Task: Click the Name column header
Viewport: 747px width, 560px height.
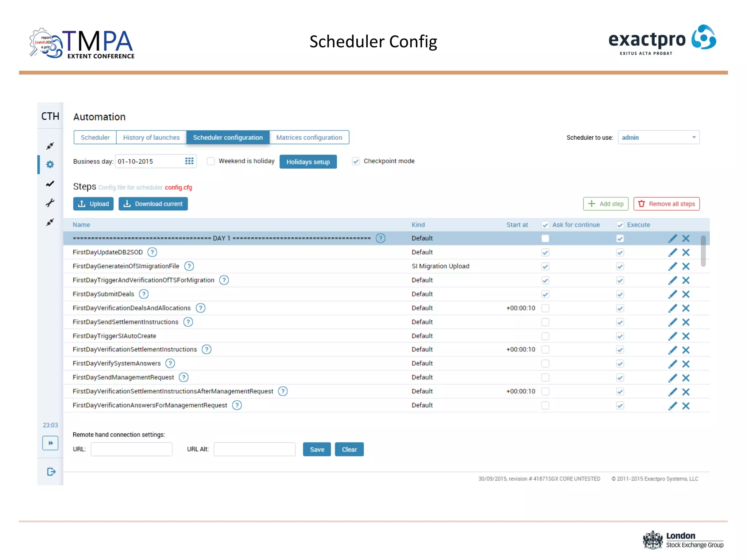Action: tap(81, 225)
